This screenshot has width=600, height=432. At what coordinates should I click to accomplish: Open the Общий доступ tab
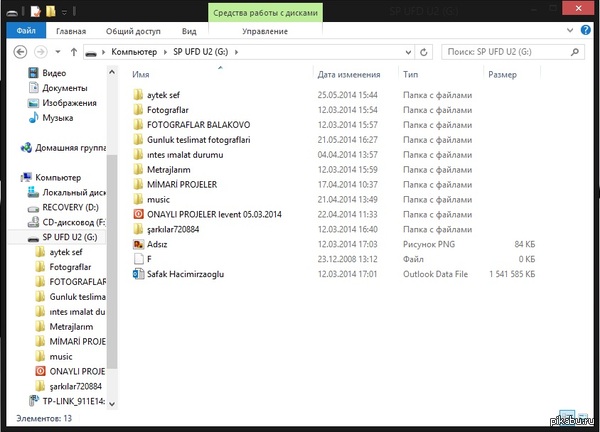pos(133,31)
